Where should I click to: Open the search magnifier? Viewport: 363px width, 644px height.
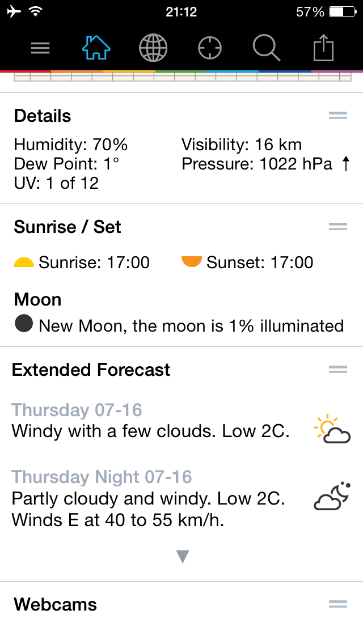[267, 48]
